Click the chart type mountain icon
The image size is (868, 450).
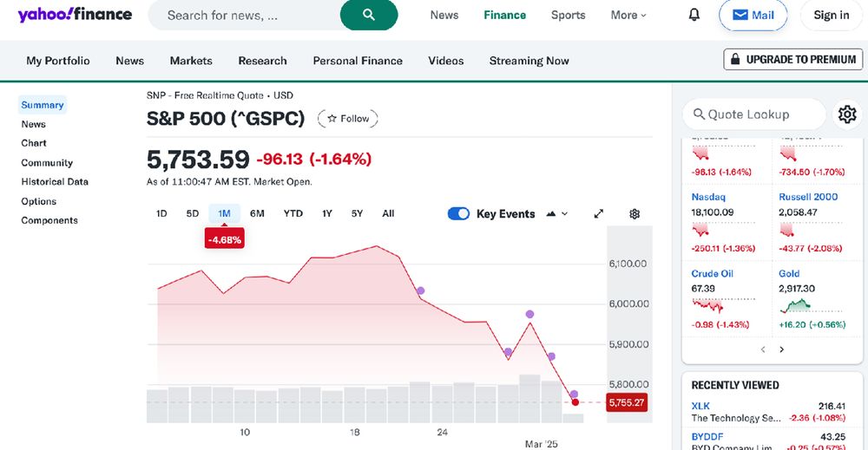click(550, 214)
